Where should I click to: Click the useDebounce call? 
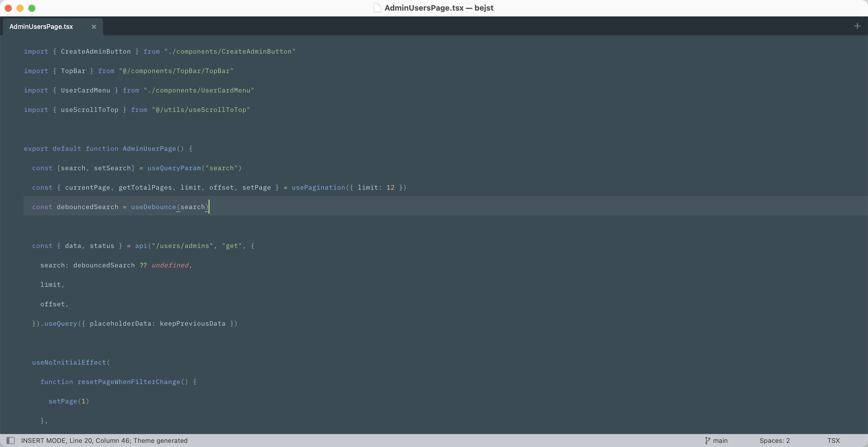[153, 207]
